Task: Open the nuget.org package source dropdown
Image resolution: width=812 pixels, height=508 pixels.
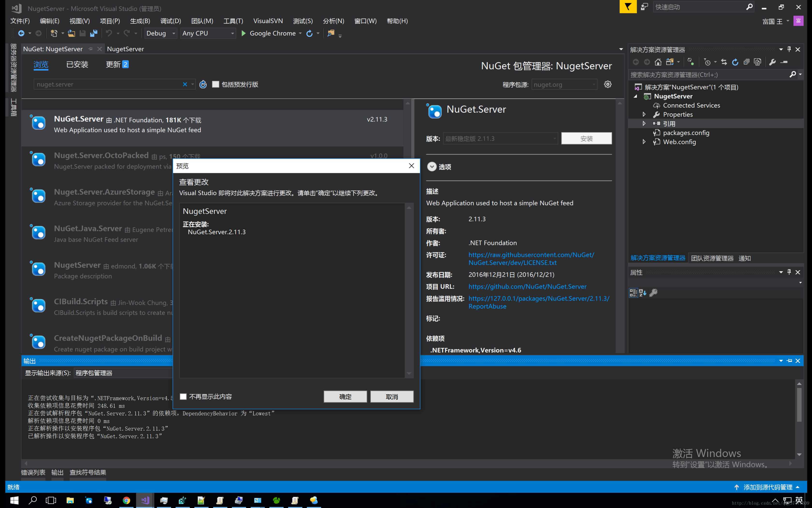Action: tap(564, 84)
